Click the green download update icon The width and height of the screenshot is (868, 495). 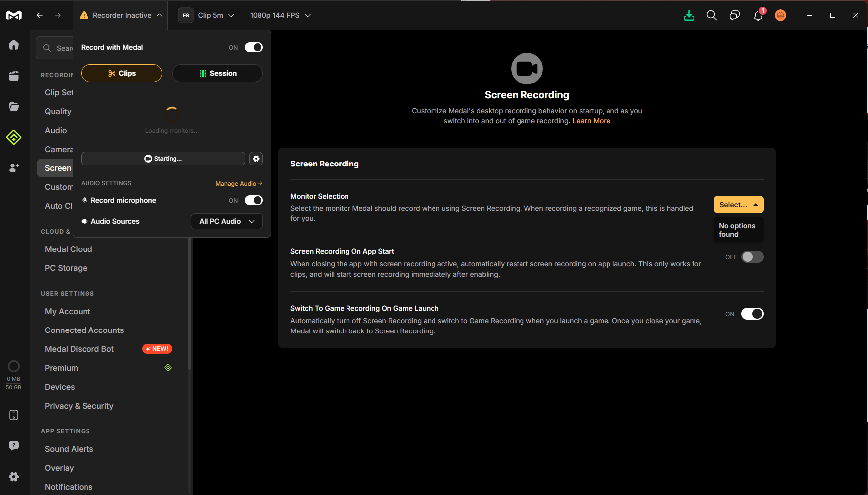click(689, 15)
